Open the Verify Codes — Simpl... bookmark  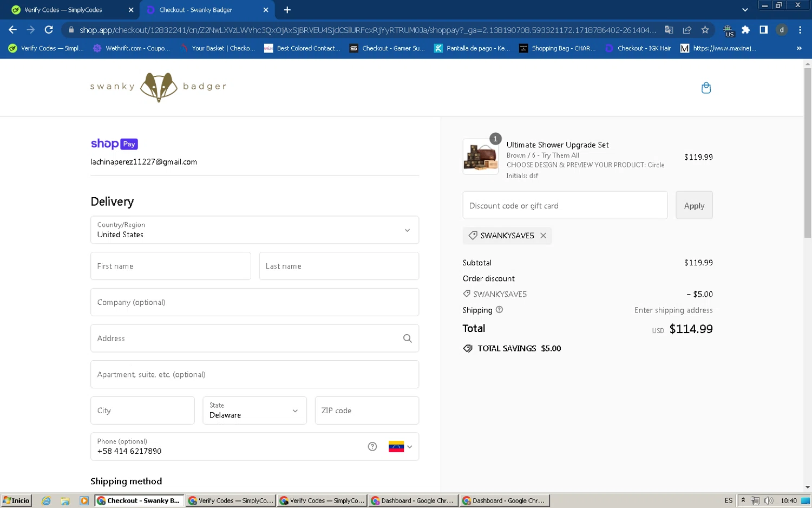click(x=46, y=48)
